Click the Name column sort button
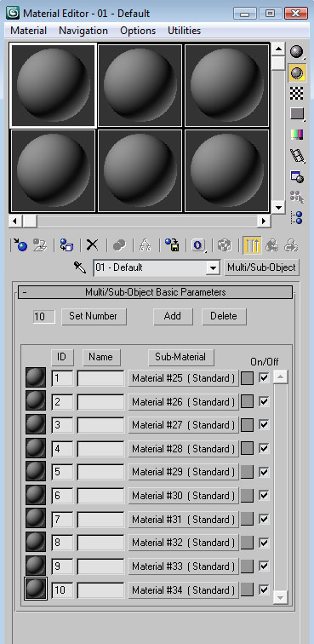 (101, 357)
